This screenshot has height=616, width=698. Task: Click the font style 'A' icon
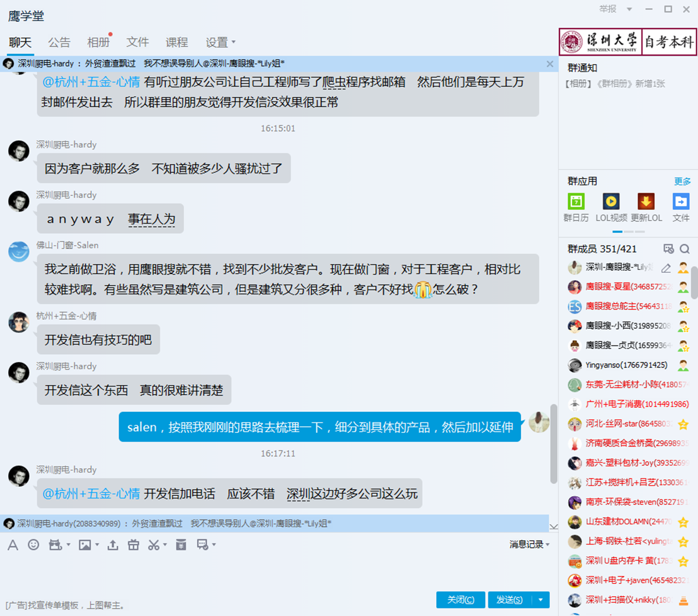point(12,545)
